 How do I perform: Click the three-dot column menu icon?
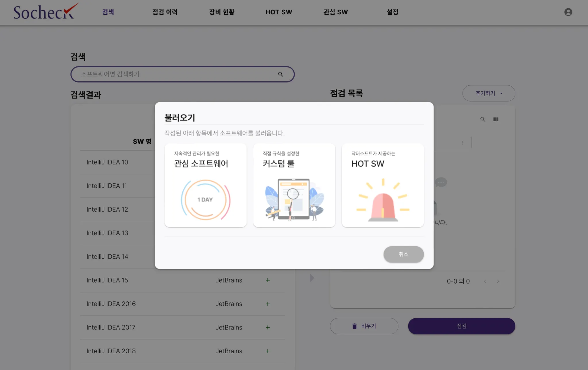click(x=463, y=143)
